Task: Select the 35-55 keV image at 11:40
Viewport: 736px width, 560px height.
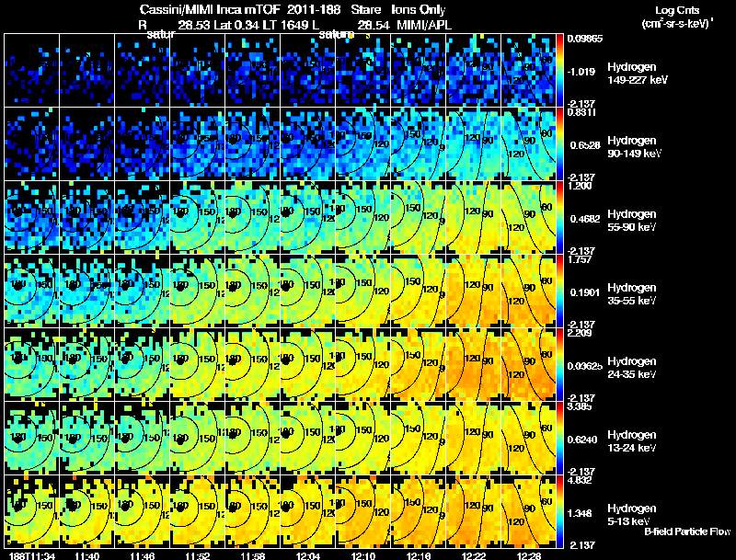Action: (86, 291)
